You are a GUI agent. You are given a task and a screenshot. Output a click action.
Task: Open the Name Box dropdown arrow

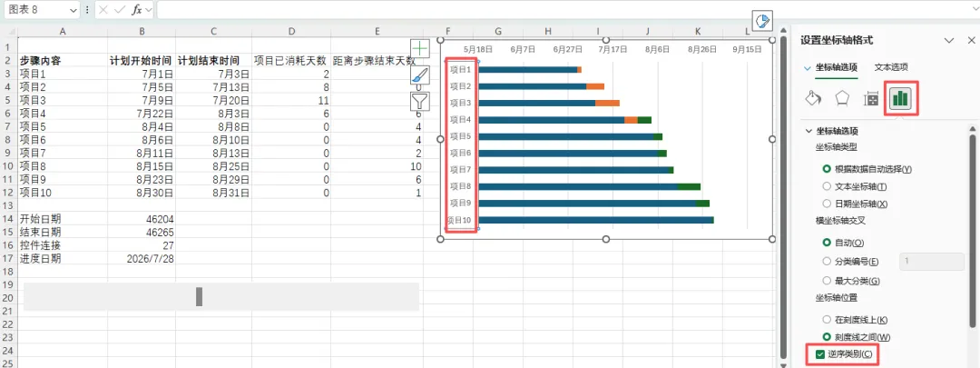tap(73, 11)
